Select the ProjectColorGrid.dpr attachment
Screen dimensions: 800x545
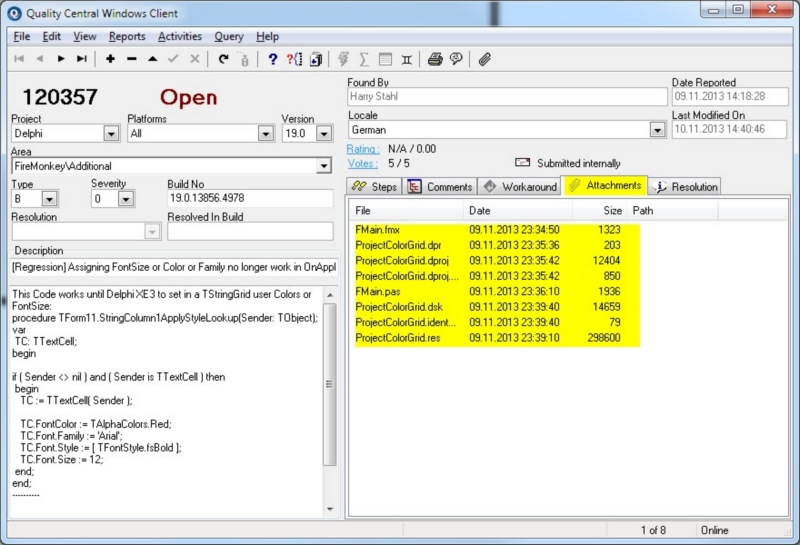pos(398,245)
